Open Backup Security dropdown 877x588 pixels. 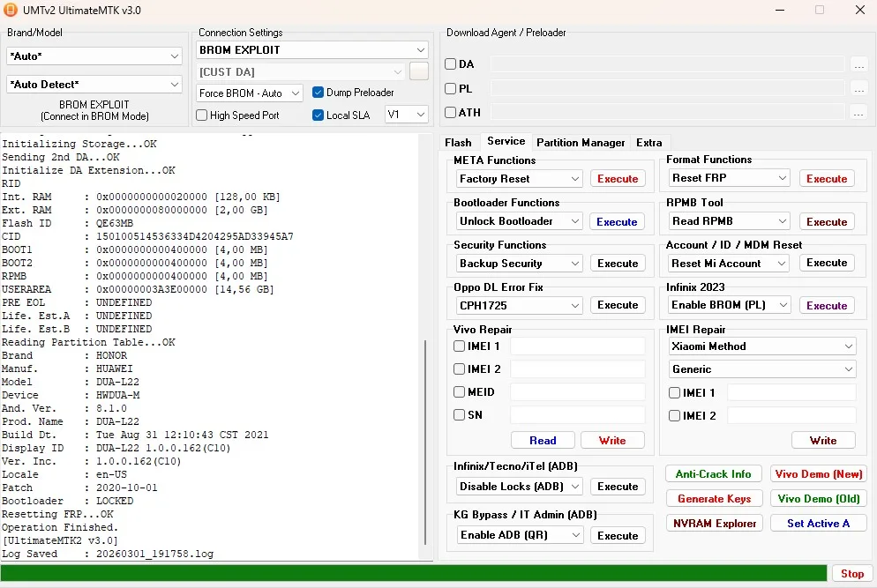(x=519, y=264)
